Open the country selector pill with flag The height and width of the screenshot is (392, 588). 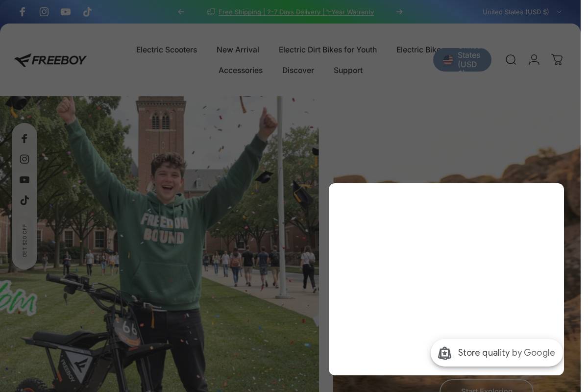(x=462, y=60)
